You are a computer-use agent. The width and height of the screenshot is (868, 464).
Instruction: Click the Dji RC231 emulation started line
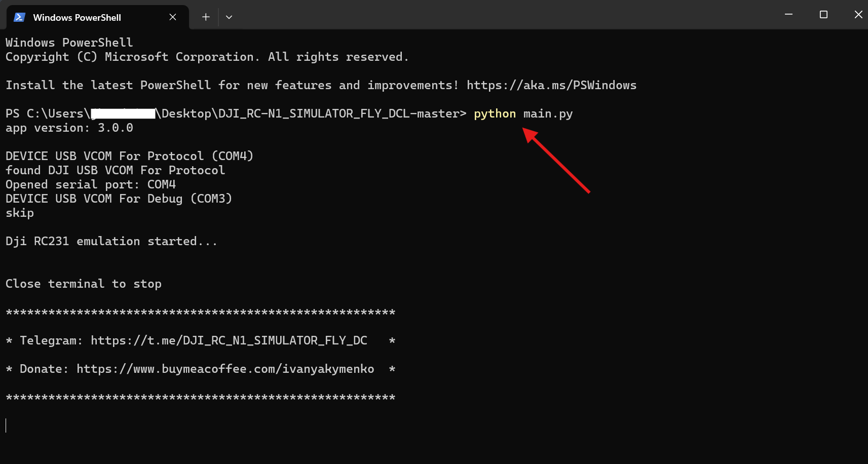111,241
